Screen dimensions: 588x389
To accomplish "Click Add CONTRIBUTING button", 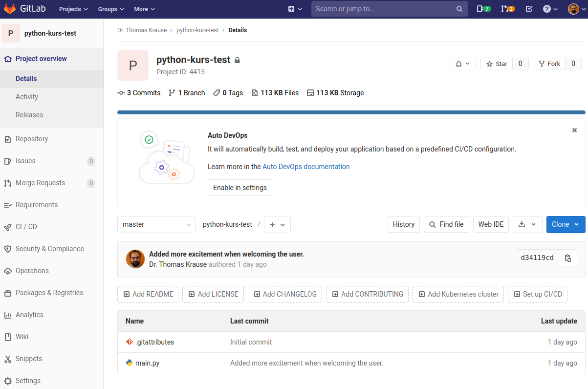I will click(368, 294).
